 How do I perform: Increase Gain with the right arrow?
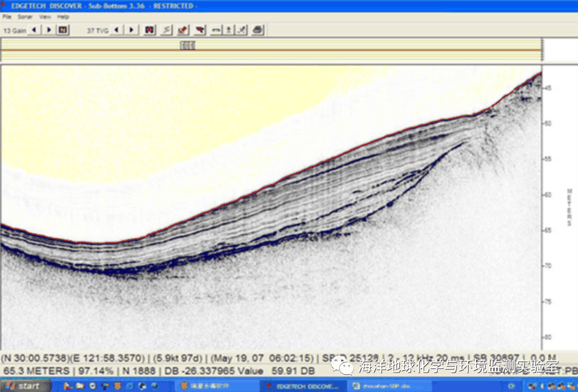(x=49, y=29)
